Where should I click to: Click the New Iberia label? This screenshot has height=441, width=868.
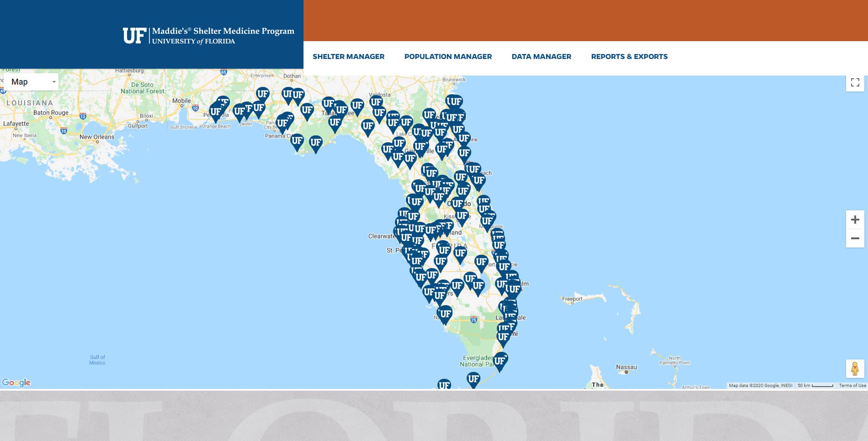pos(25,135)
